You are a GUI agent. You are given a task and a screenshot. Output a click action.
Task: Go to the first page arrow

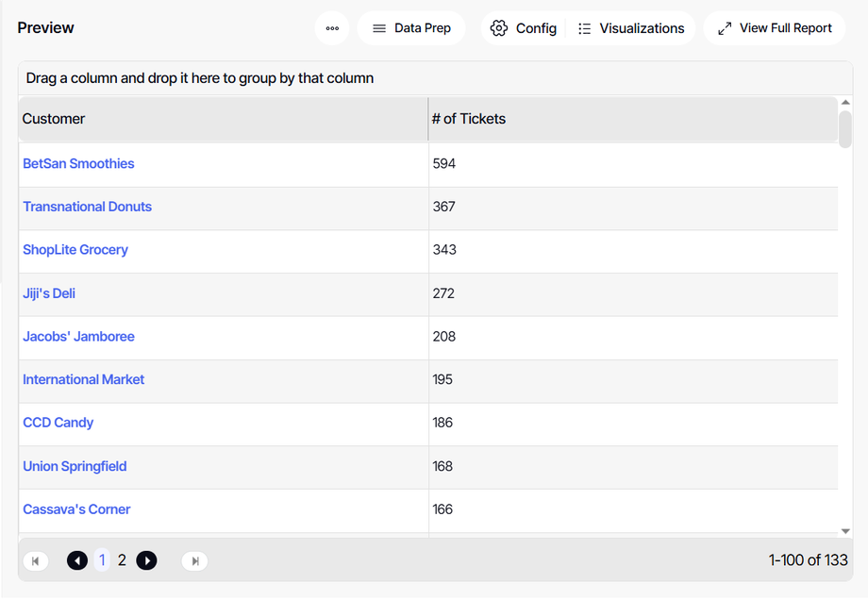coord(35,561)
